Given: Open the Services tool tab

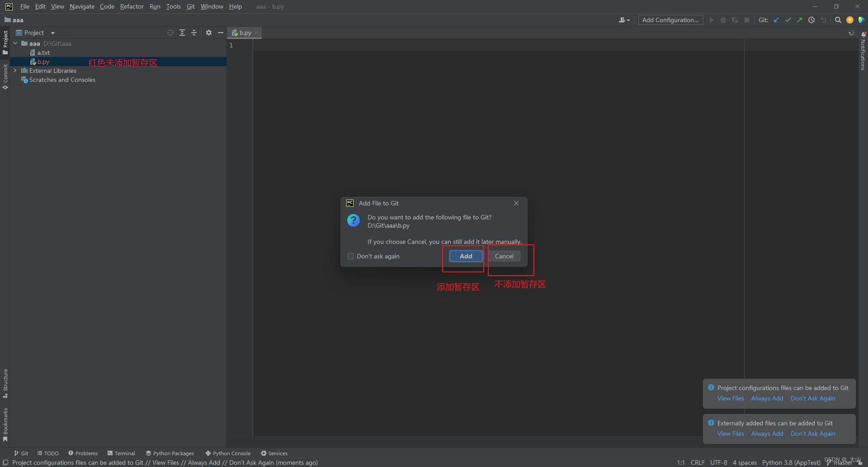Looking at the screenshot, I should pyautogui.click(x=274, y=453).
